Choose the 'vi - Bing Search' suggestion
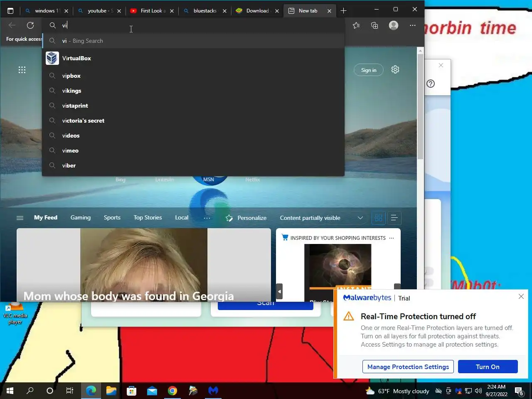This screenshot has height=399, width=532. point(193,41)
